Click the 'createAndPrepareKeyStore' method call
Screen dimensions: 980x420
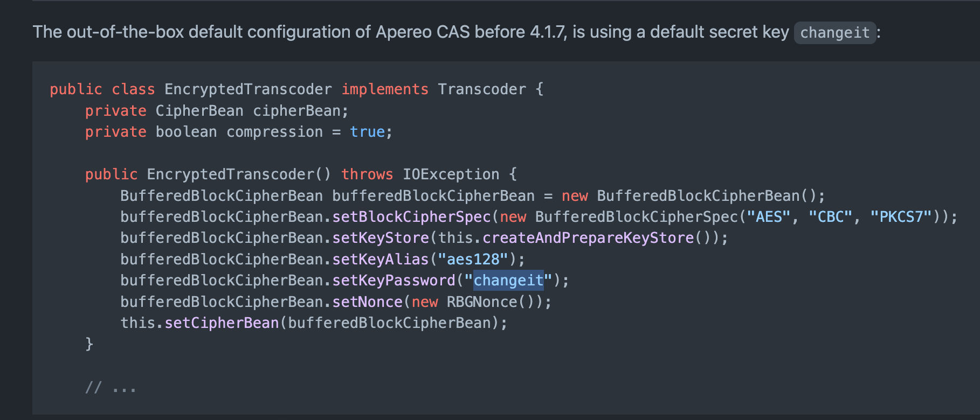point(588,238)
